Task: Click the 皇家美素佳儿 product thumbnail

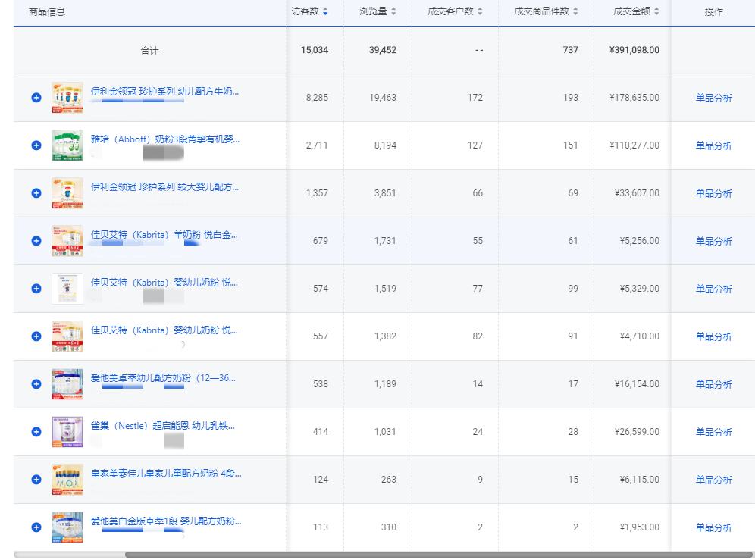Action: 67,480
